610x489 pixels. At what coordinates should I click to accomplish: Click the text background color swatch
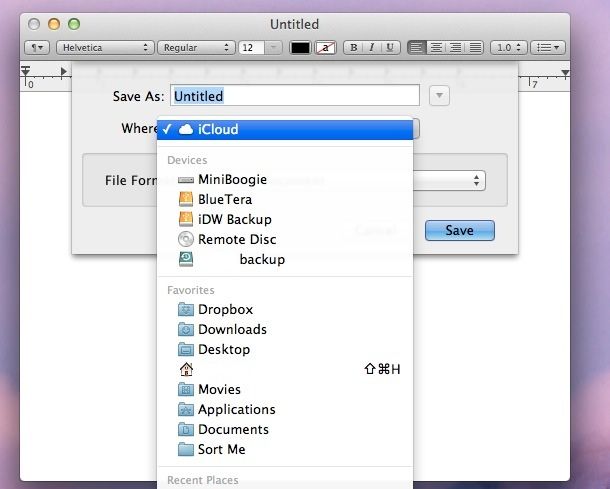[325, 47]
